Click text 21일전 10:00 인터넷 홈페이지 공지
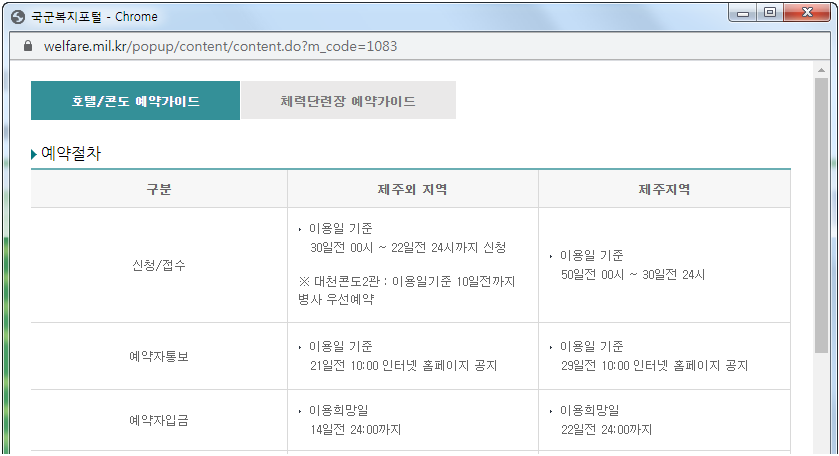Screen dimensions: 839x456 [403, 366]
